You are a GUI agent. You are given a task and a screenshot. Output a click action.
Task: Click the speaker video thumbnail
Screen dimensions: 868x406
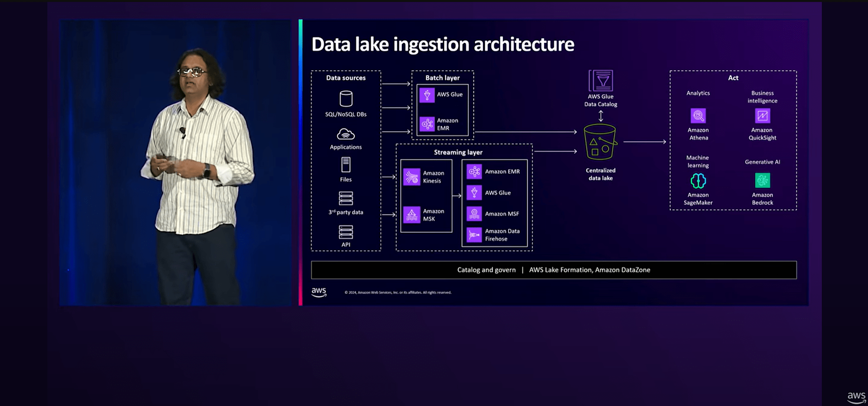pyautogui.click(x=175, y=162)
